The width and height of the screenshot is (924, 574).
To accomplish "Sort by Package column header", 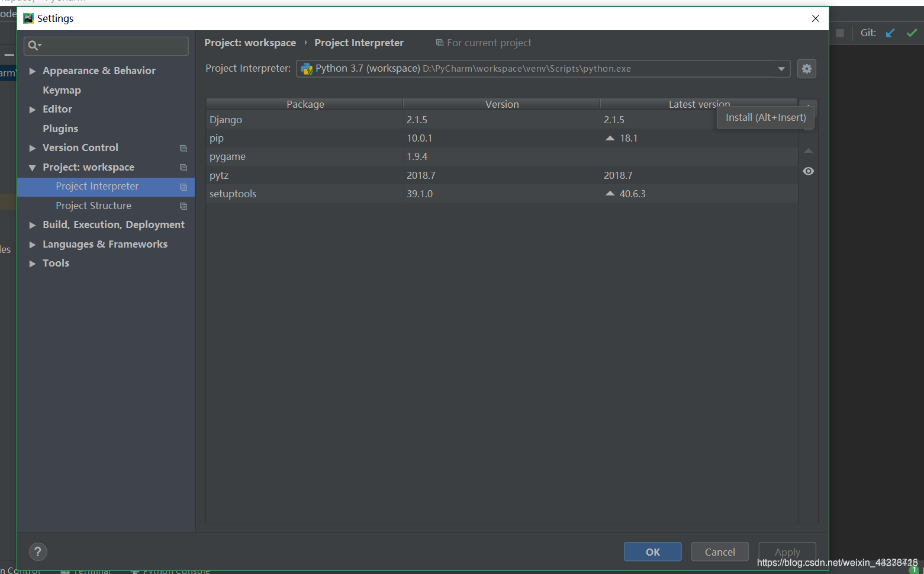I will point(305,104).
